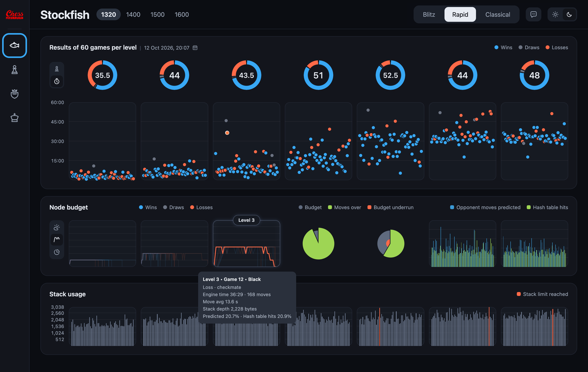Viewport: 588px width, 372px height.
Task: Select pawn view in results toggle
Action: [x=57, y=69]
